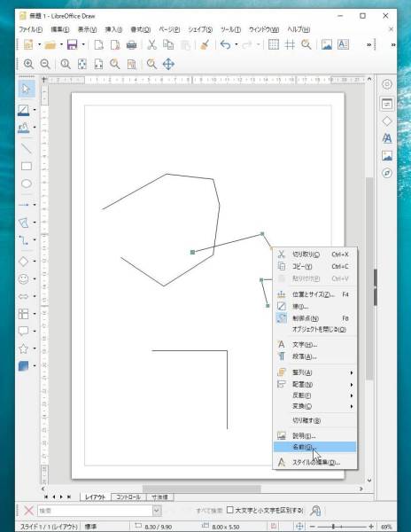Screen dimensions: 411x532
Task: Click the Zoom In magnifier icon
Action: coord(28,64)
